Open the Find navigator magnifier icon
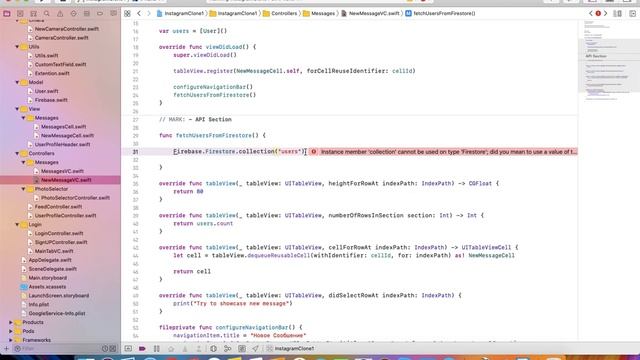 [47, 13]
